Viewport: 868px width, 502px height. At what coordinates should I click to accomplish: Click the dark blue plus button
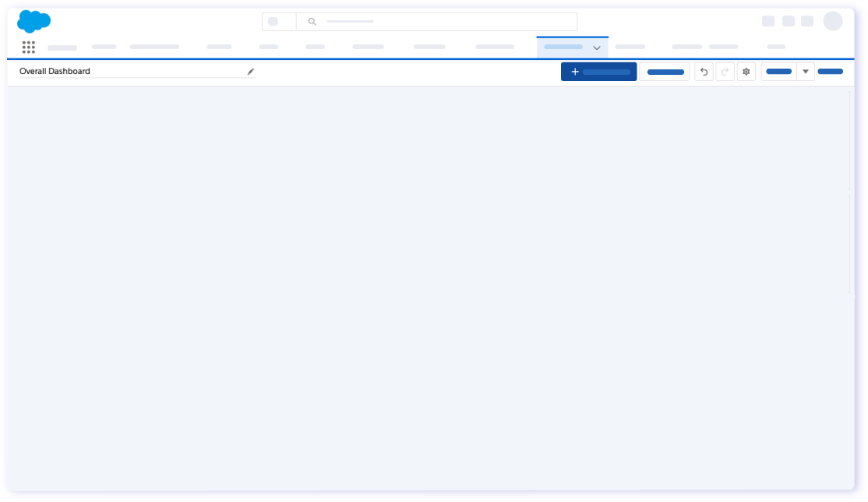pyautogui.click(x=598, y=71)
